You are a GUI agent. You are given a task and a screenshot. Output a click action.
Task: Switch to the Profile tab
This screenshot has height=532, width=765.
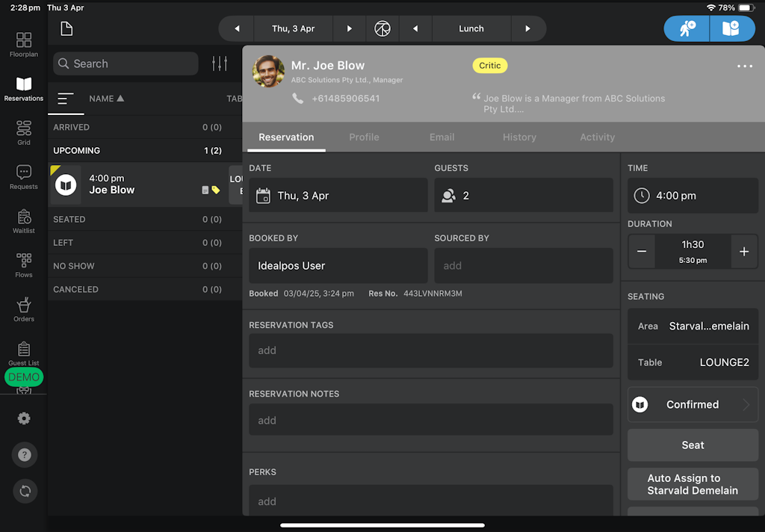click(x=364, y=137)
